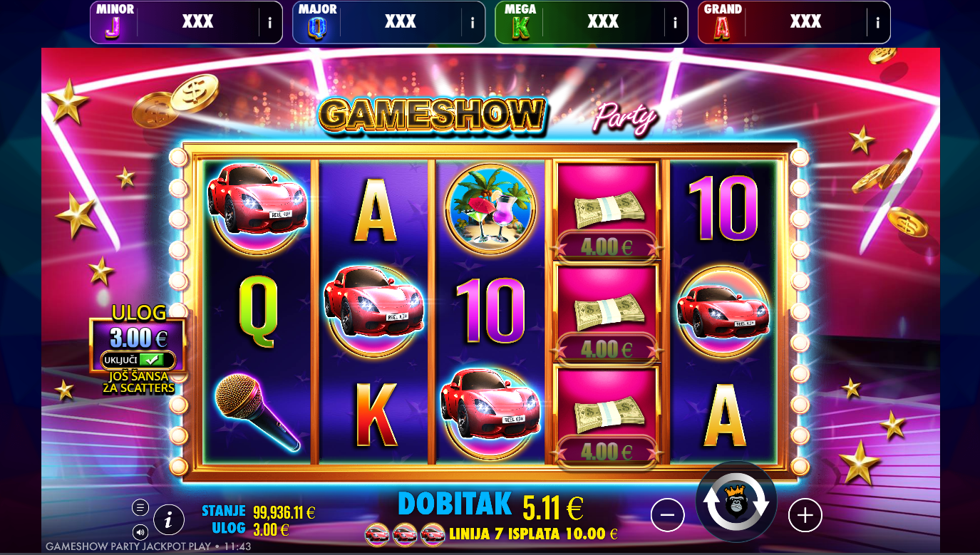Decrease the bet with the minus button
The width and height of the screenshot is (980, 555).
tap(667, 514)
